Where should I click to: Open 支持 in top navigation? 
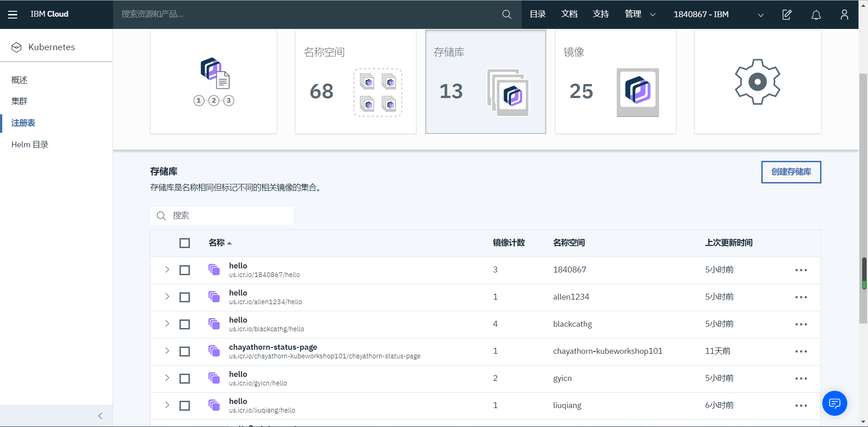click(x=601, y=14)
